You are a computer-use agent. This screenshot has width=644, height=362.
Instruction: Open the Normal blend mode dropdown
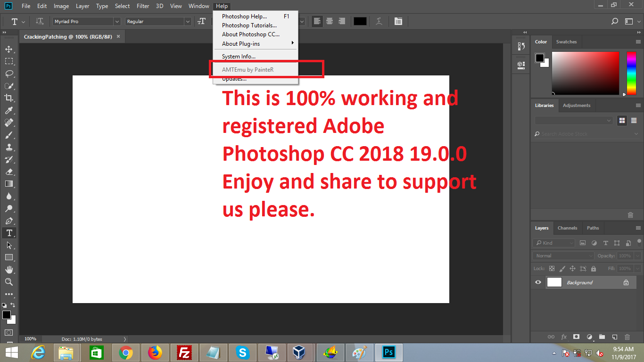(x=563, y=255)
